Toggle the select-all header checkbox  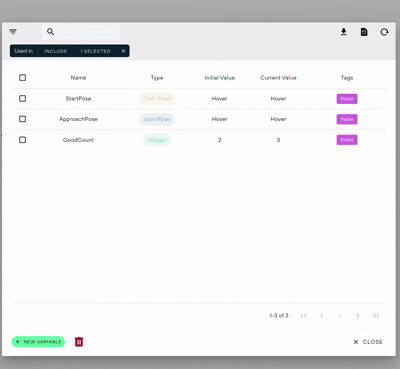[22, 78]
